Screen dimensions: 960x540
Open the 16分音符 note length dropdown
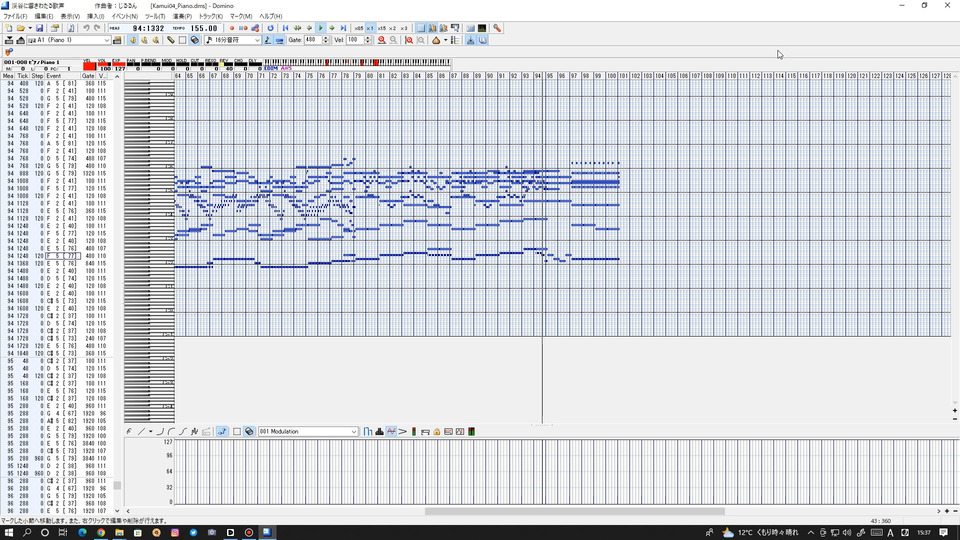pyautogui.click(x=257, y=40)
